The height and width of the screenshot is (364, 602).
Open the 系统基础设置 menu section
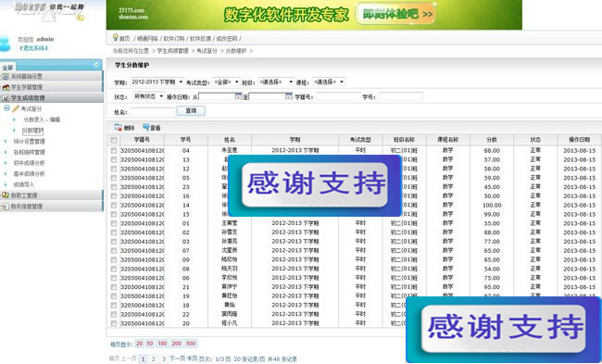(52, 76)
